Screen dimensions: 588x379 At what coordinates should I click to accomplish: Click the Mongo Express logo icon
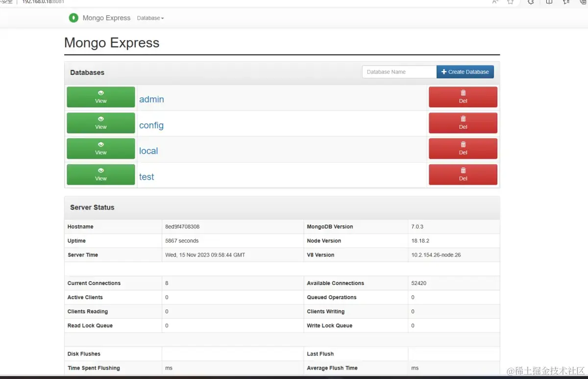73,18
